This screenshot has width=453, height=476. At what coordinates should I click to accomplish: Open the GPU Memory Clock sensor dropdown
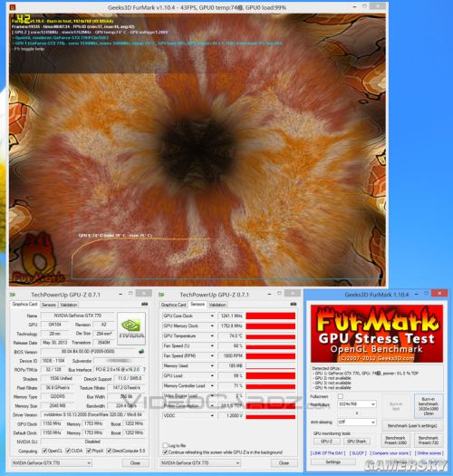pyautogui.click(x=212, y=326)
